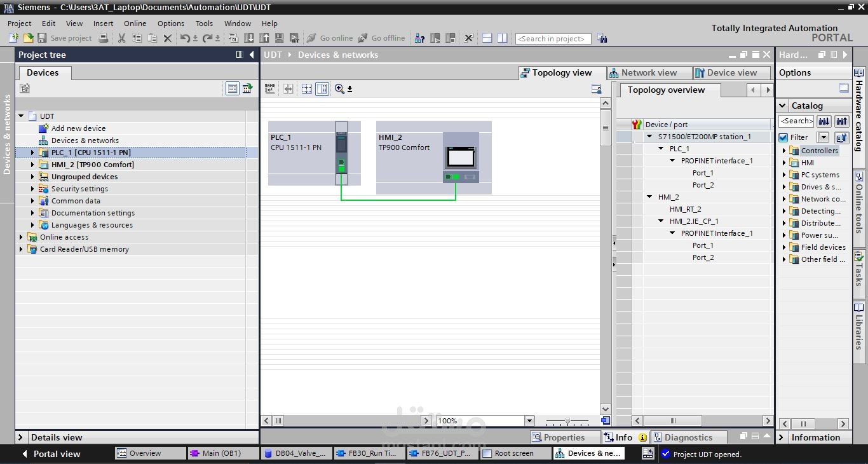The height and width of the screenshot is (464, 868).
Task: Click the Copy icon in toolbar
Action: click(x=137, y=38)
